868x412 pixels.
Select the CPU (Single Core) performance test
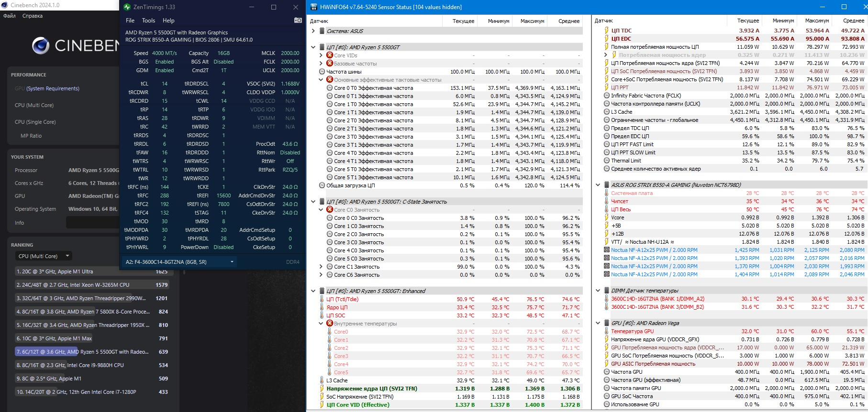click(35, 122)
